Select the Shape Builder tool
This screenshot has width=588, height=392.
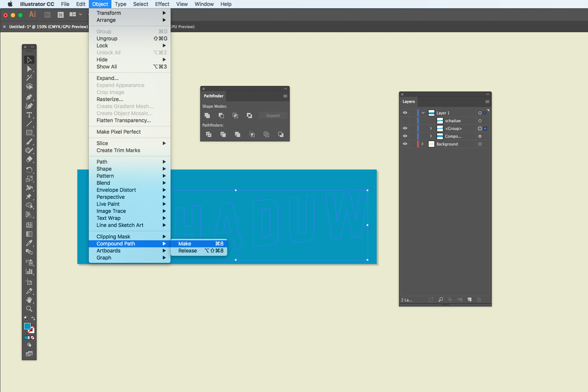point(29,206)
